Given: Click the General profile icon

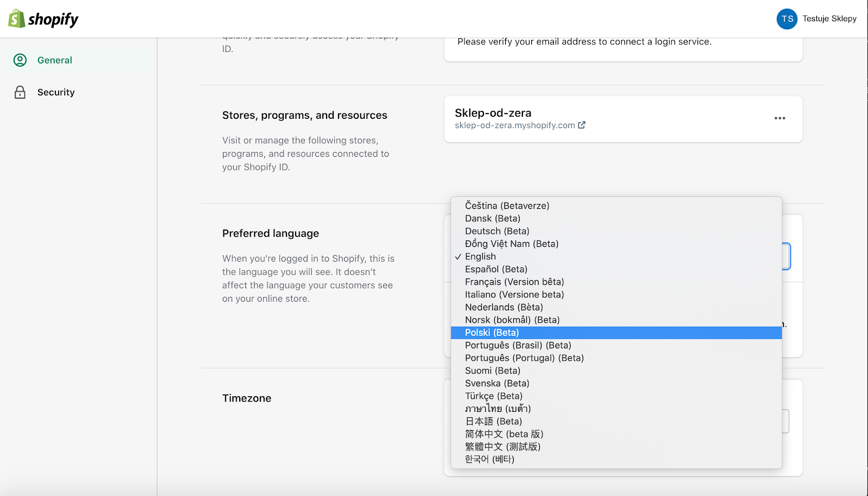Looking at the screenshot, I should coord(20,60).
